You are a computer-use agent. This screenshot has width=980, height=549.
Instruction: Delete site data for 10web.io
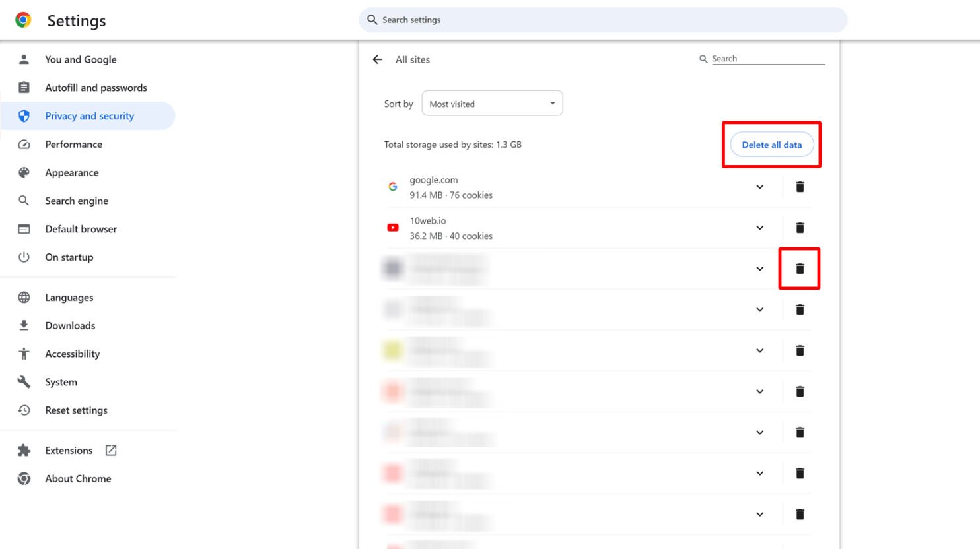[x=800, y=228]
